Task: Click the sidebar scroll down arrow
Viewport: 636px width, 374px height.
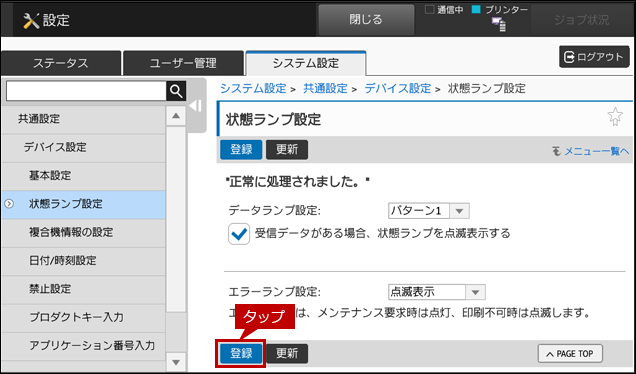Action: 176,362
